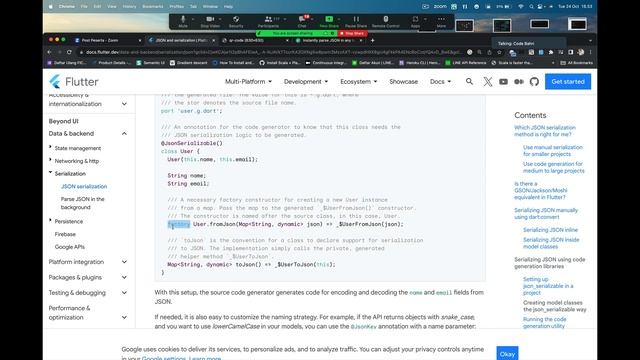The width and height of the screenshot is (640, 360).
Task: Open Zoom More options
Action: (x=441, y=21)
